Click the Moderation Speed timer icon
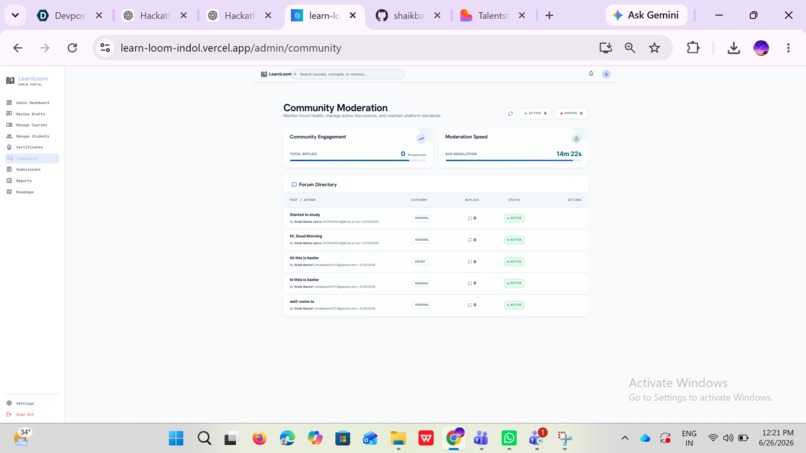 576,138
